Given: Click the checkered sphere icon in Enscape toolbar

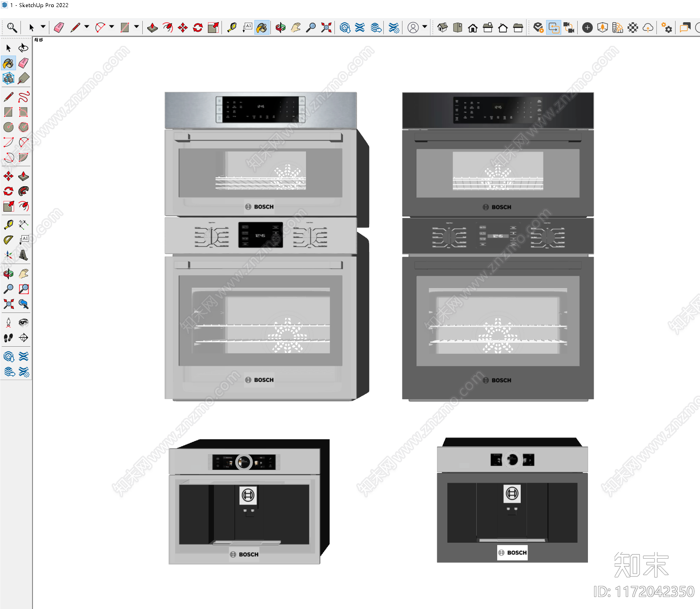Looking at the screenshot, I should (633, 28).
